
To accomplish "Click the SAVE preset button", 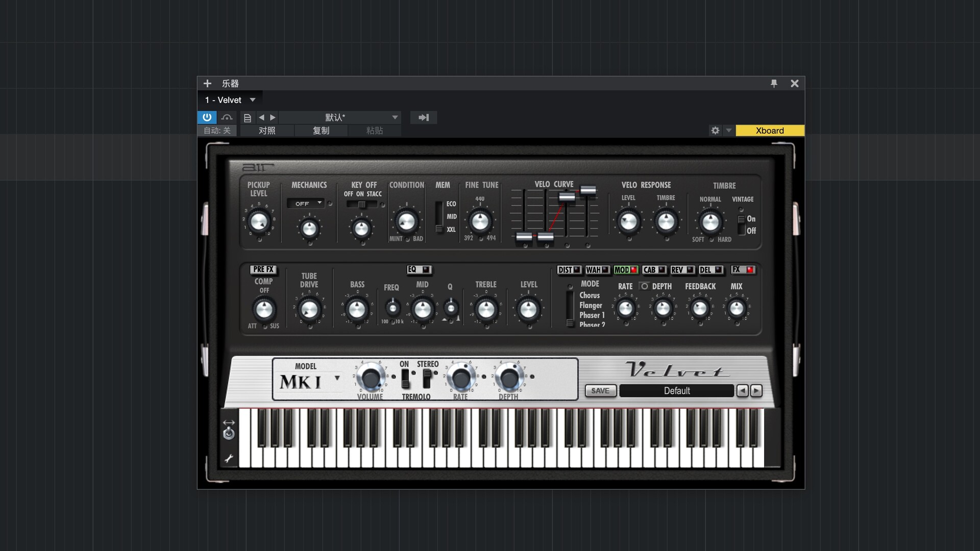I will [x=600, y=391].
